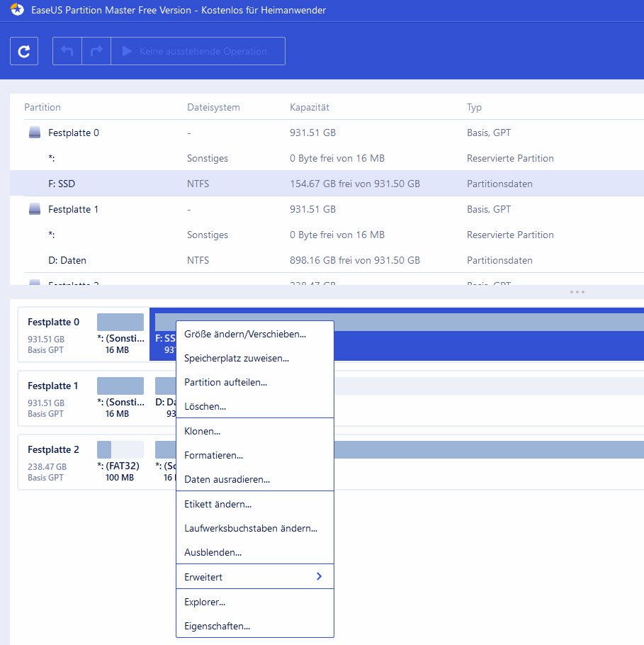This screenshot has height=645, width=644.
Task: Click the three-dots panel divider handle
Action: pos(577,292)
